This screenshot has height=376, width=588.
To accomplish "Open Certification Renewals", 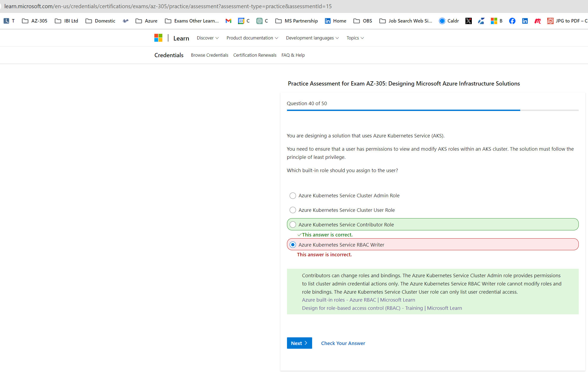I will (x=255, y=55).
